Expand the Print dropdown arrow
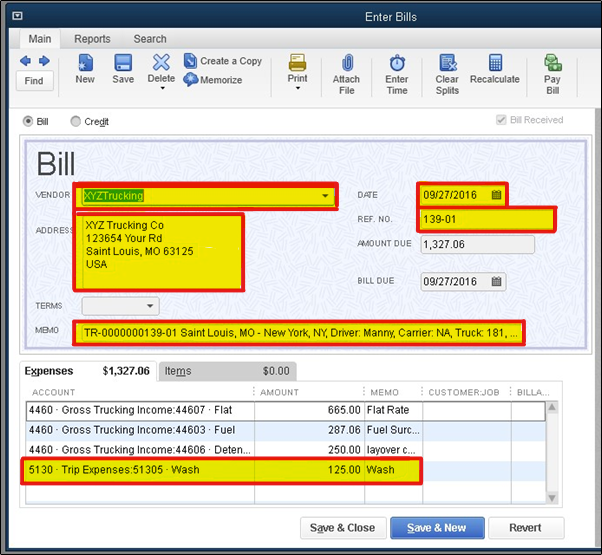 pos(297,89)
